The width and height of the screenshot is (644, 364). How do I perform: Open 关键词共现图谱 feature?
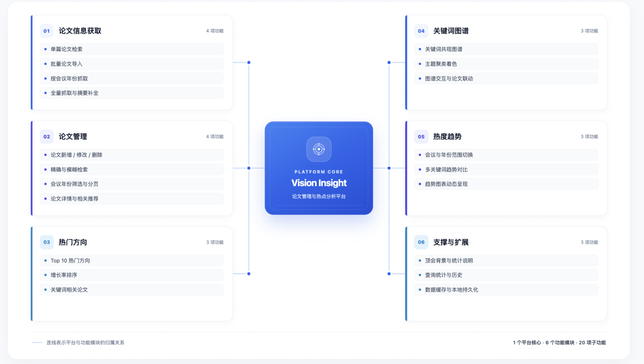506,49
